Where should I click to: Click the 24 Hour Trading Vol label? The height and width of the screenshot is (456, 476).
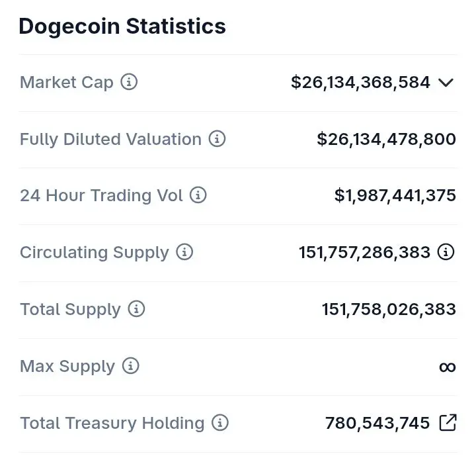[101, 195]
